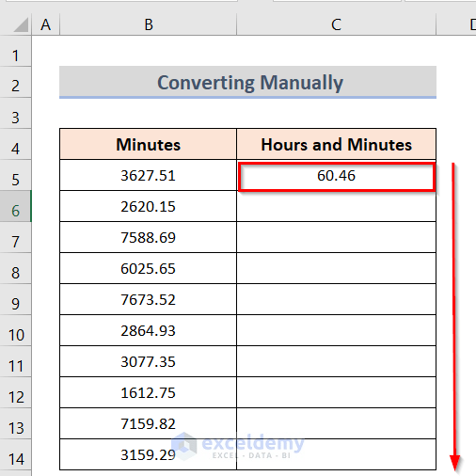Select empty cell beside 6025.65
Image resolution: width=476 pixels, height=476 pixels.
tap(336, 268)
